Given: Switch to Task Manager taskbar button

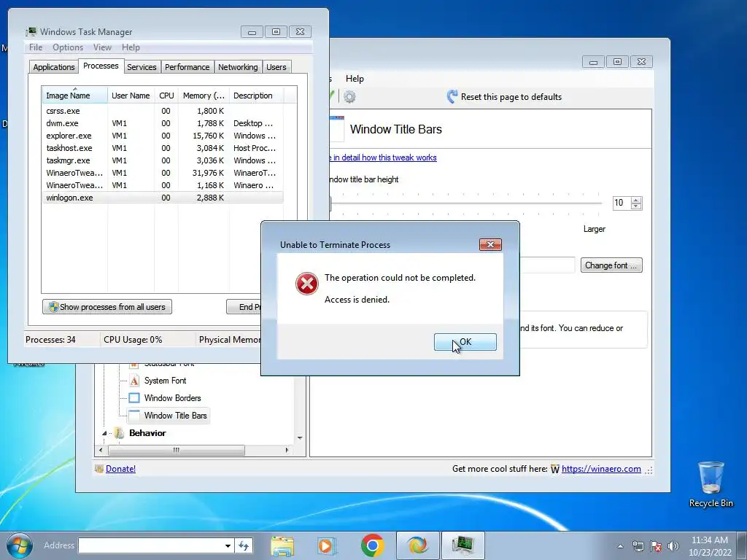Looking at the screenshot, I should point(462,545).
